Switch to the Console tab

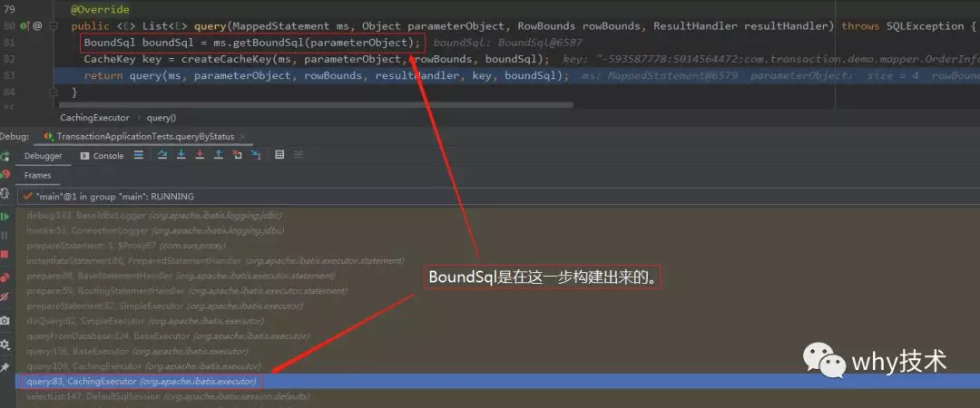click(x=103, y=156)
